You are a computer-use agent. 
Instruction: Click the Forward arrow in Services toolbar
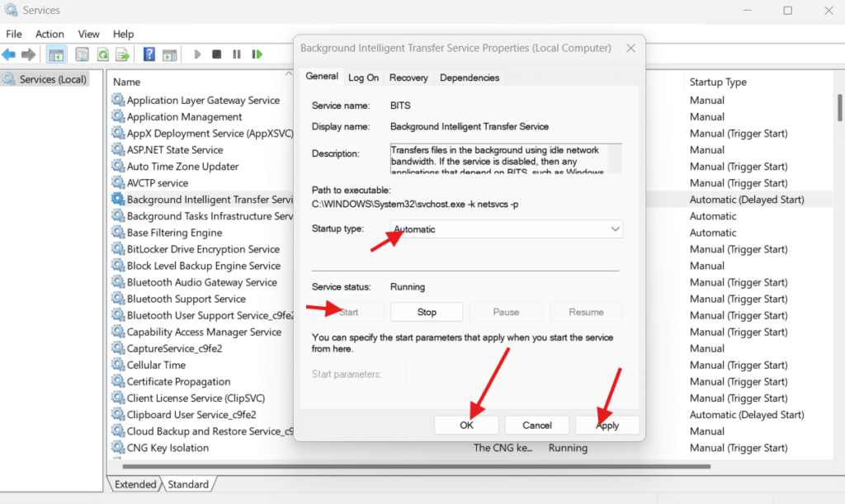click(28, 54)
